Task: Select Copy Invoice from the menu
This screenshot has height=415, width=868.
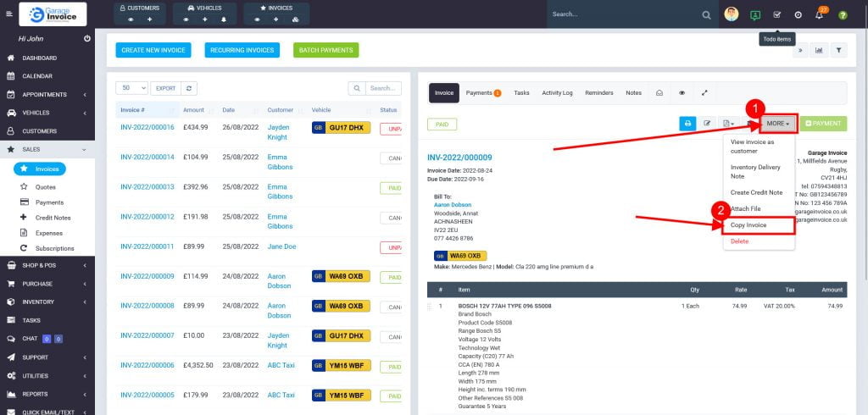Action: tap(748, 225)
